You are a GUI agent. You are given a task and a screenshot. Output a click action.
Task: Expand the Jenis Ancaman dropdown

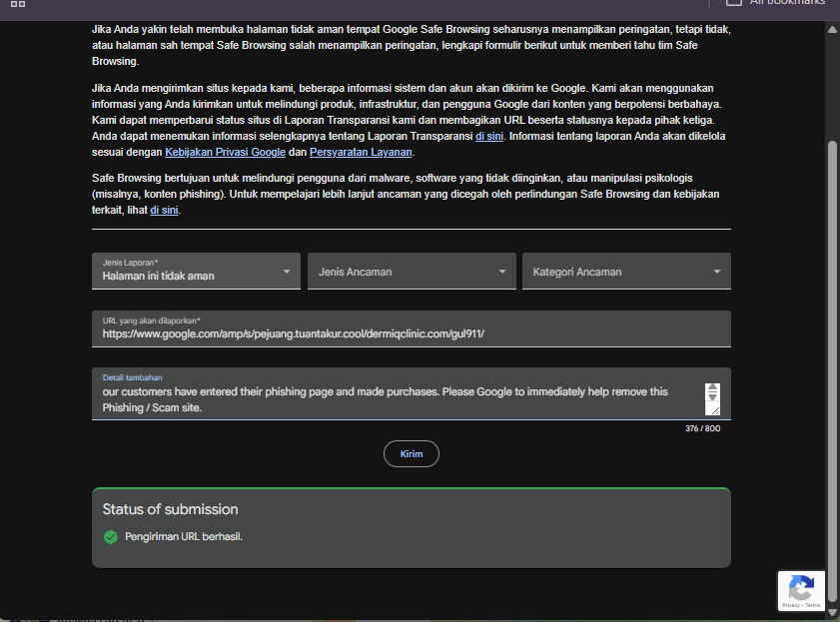pyautogui.click(x=412, y=271)
